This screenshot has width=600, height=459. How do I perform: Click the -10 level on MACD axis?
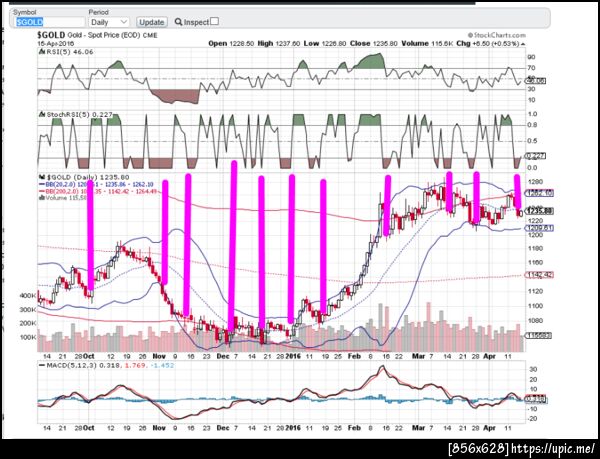pyautogui.click(x=533, y=409)
